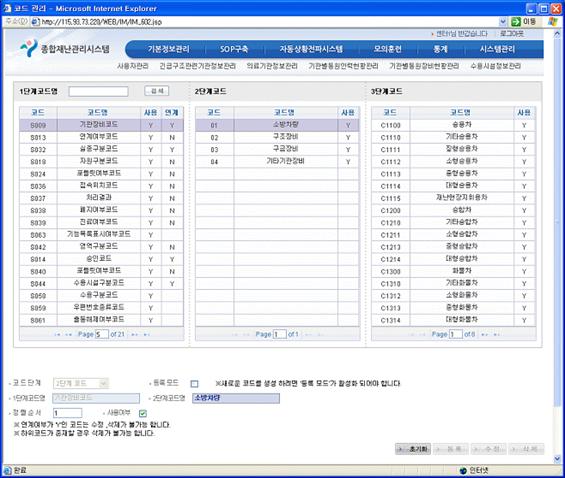Open the 기본정보관리 menu
Image resolution: width=565 pixels, height=478 pixels.
point(168,49)
